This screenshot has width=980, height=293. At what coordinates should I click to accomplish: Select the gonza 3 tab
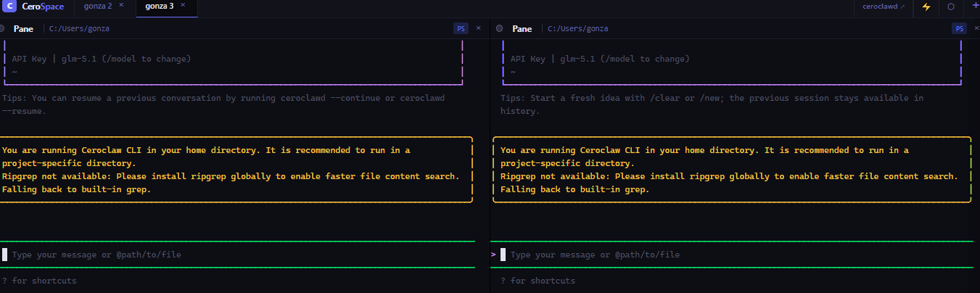click(x=159, y=7)
